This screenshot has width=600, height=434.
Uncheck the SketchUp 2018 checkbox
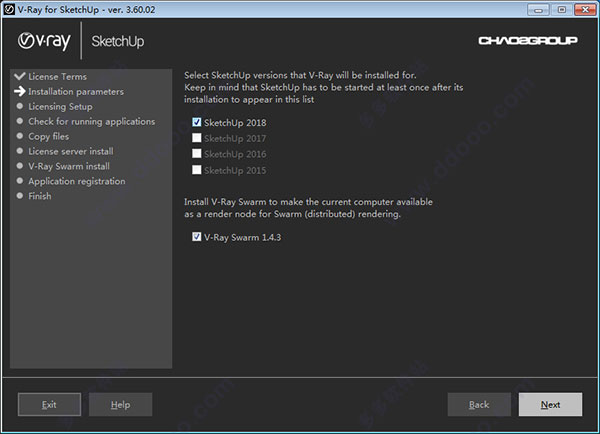(x=197, y=122)
